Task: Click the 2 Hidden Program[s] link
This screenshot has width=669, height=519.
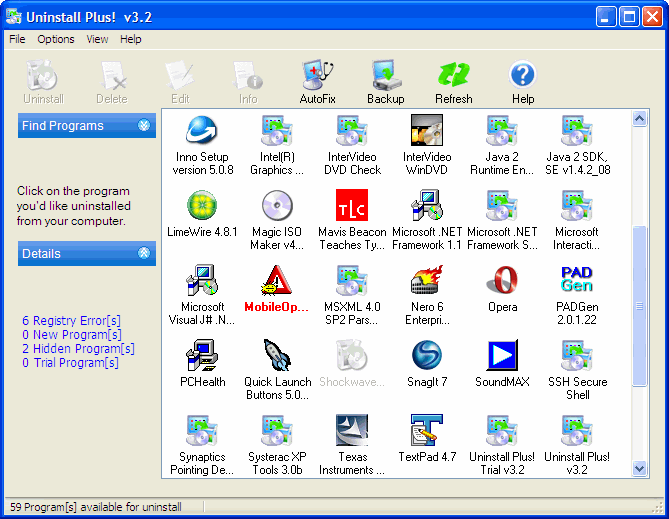Action: point(78,348)
